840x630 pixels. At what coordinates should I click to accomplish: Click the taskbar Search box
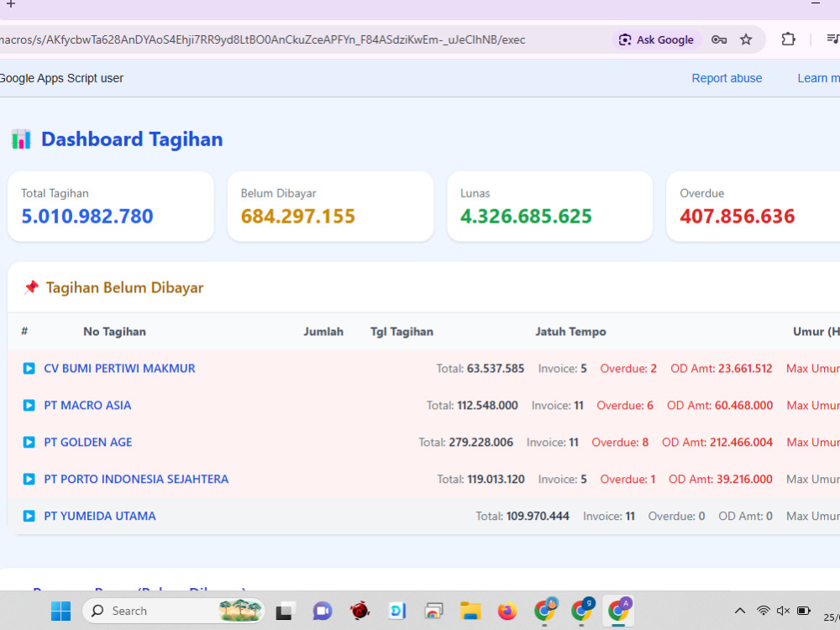click(174, 611)
